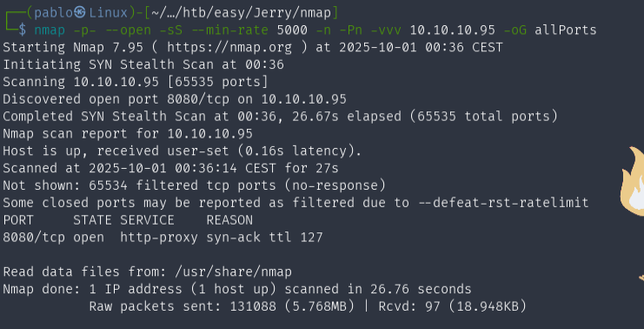Viewport: 644px width, 329px height.
Task: Click the flame icon at the right edge
Action: [632, 181]
